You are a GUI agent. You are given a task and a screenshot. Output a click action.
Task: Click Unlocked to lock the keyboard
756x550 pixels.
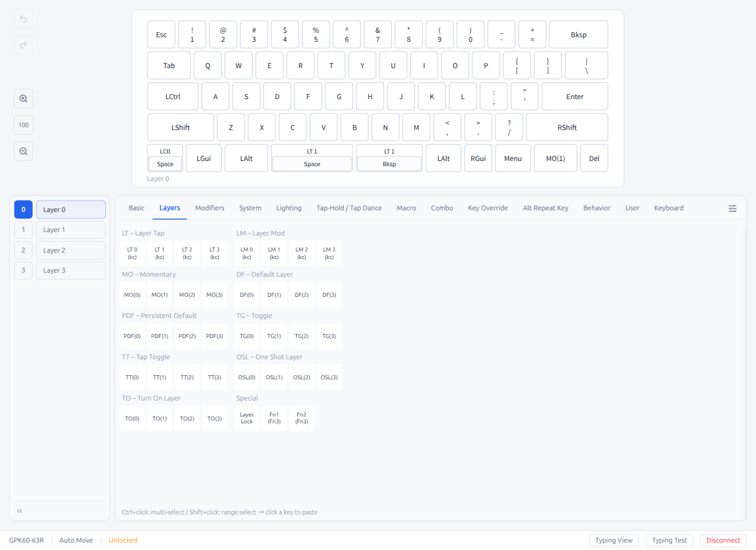coord(123,540)
